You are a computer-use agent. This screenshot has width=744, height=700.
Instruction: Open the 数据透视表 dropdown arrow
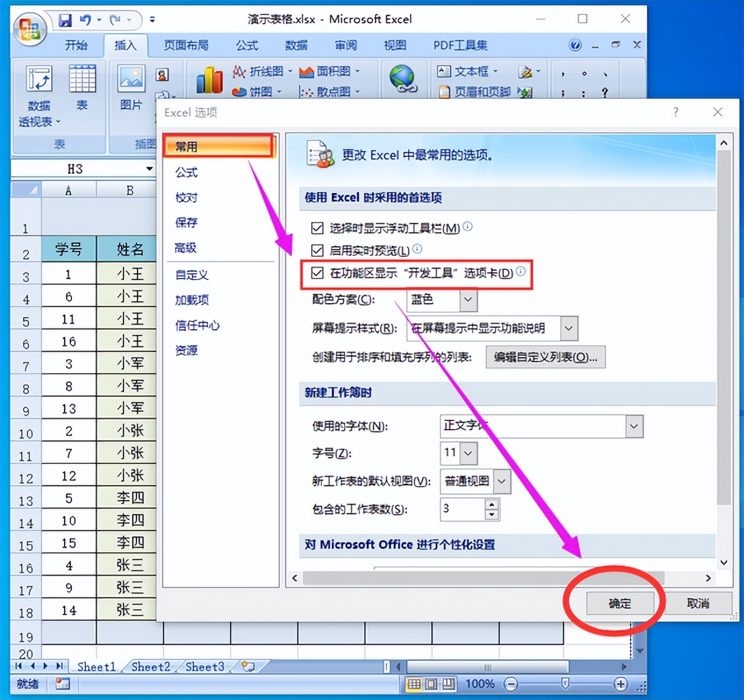point(58,122)
